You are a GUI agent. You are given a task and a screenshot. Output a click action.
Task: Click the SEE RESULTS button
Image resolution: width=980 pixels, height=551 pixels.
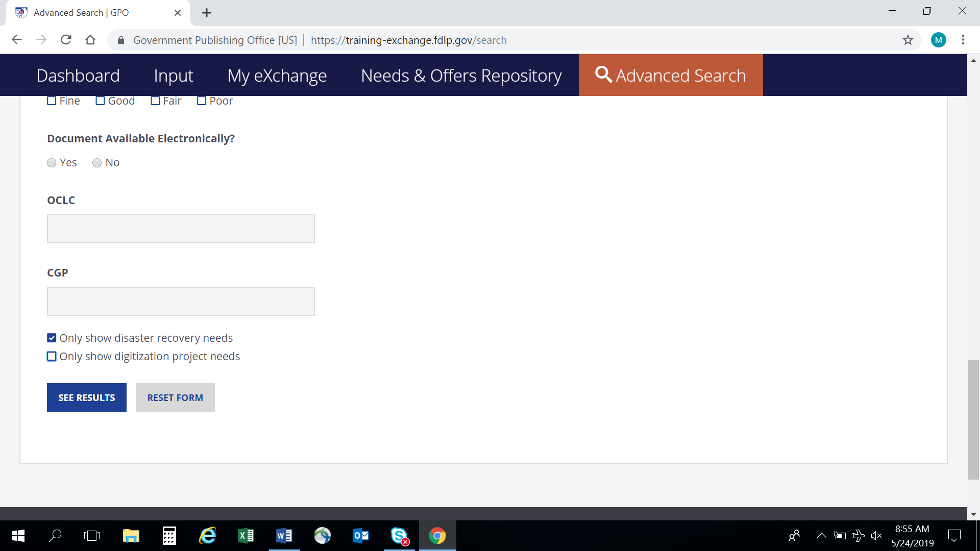click(87, 397)
